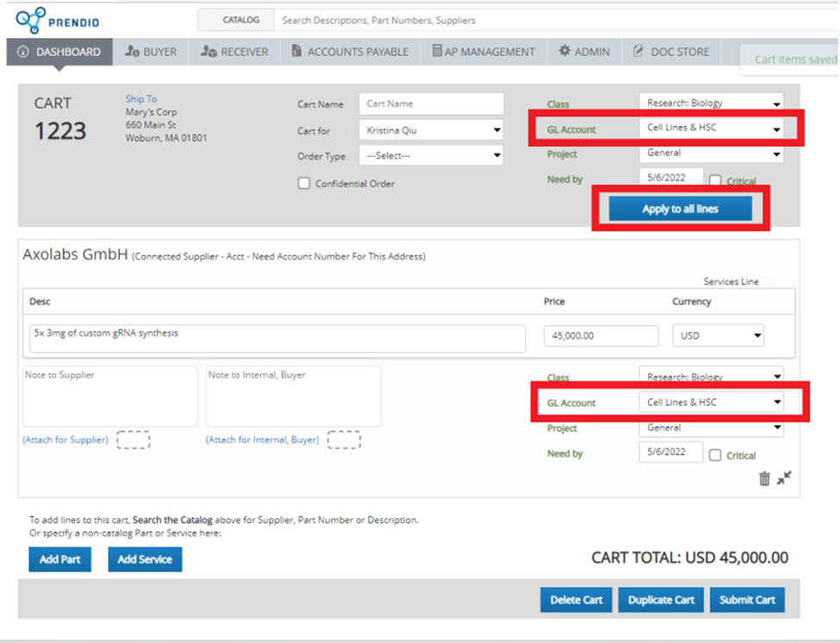The height and width of the screenshot is (643, 840).
Task: Go to the Dashboard tab
Action: pos(59,52)
